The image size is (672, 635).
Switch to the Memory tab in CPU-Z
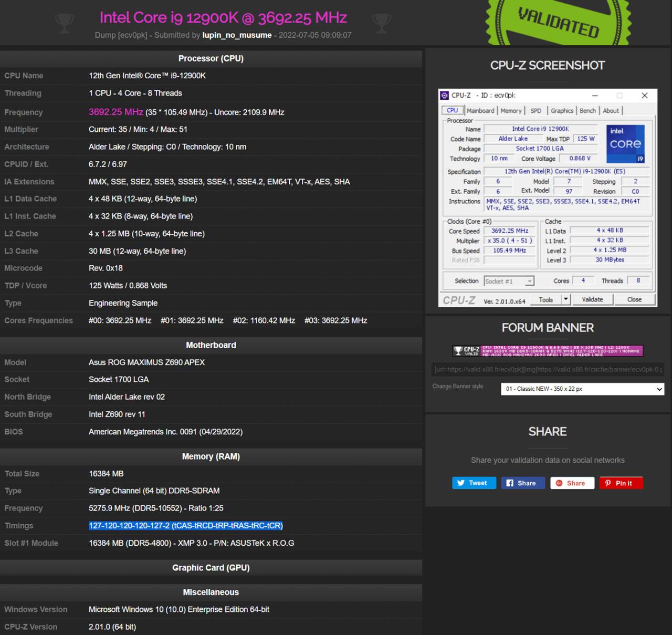tap(510, 110)
